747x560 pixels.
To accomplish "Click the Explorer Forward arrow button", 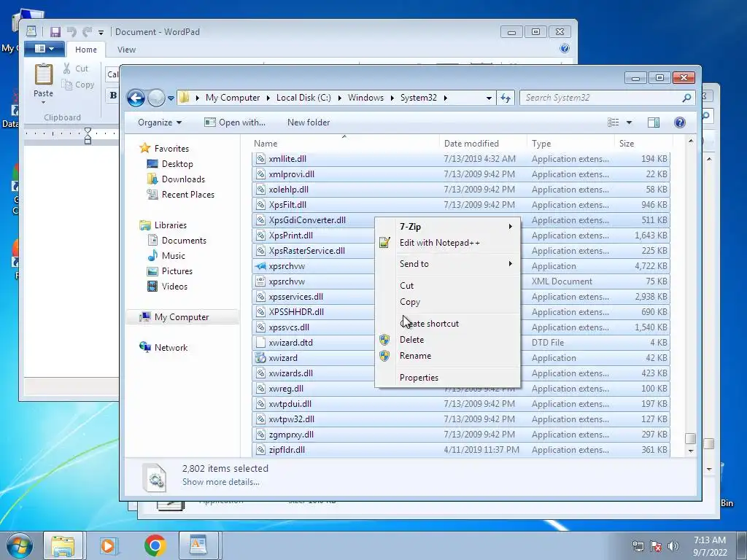I will point(156,98).
